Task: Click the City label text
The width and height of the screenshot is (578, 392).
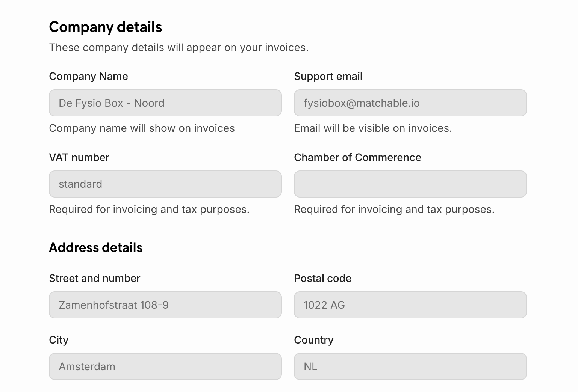Action: click(59, 340)
